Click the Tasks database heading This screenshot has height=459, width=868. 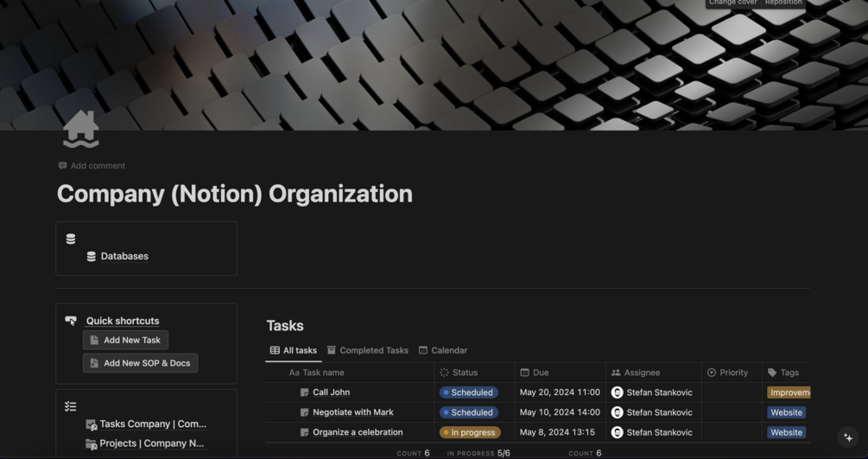click(285, 326)
